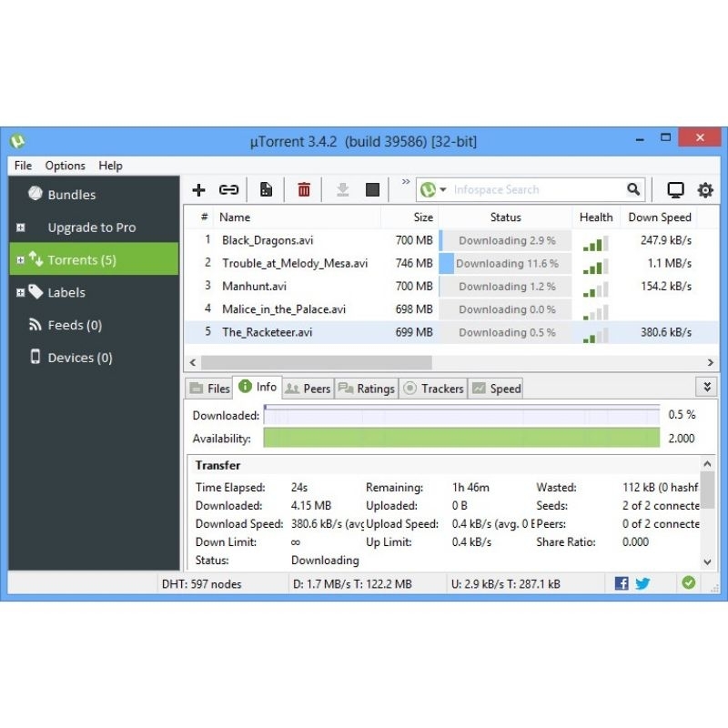Expand the Labels tree node

(20, 292)
